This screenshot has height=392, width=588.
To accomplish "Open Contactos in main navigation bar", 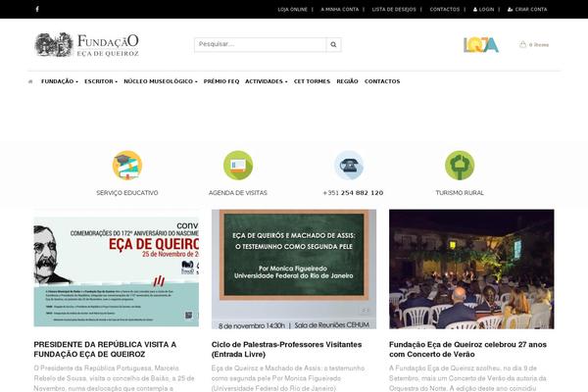I will click(x=382, y=81).
